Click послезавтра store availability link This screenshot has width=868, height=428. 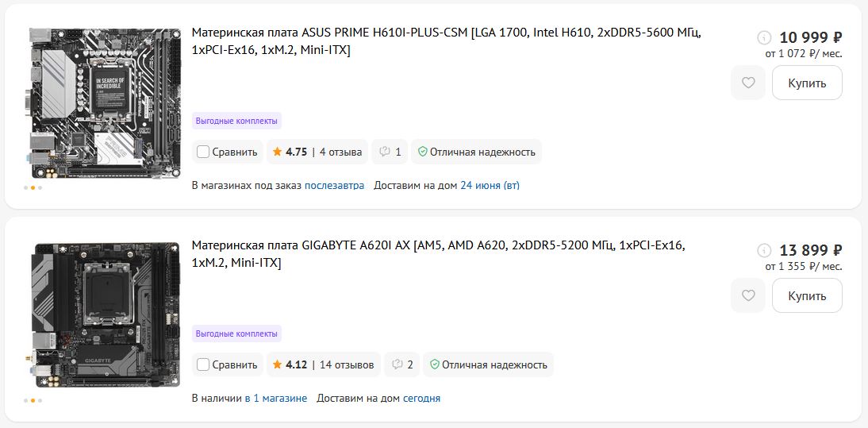tap(334, 185)
